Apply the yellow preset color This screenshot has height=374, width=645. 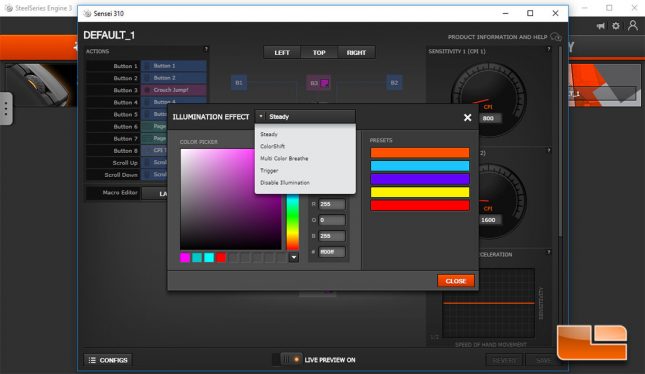tap(420, 192)
